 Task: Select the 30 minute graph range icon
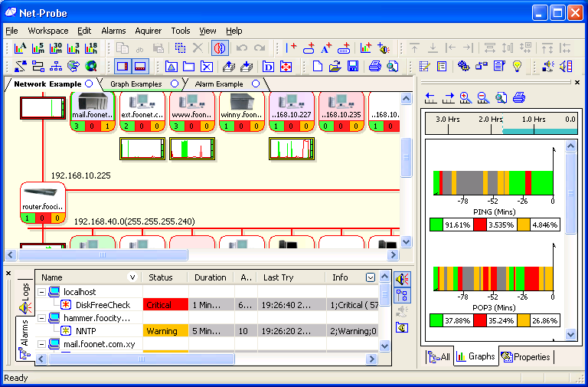[56, 48]
